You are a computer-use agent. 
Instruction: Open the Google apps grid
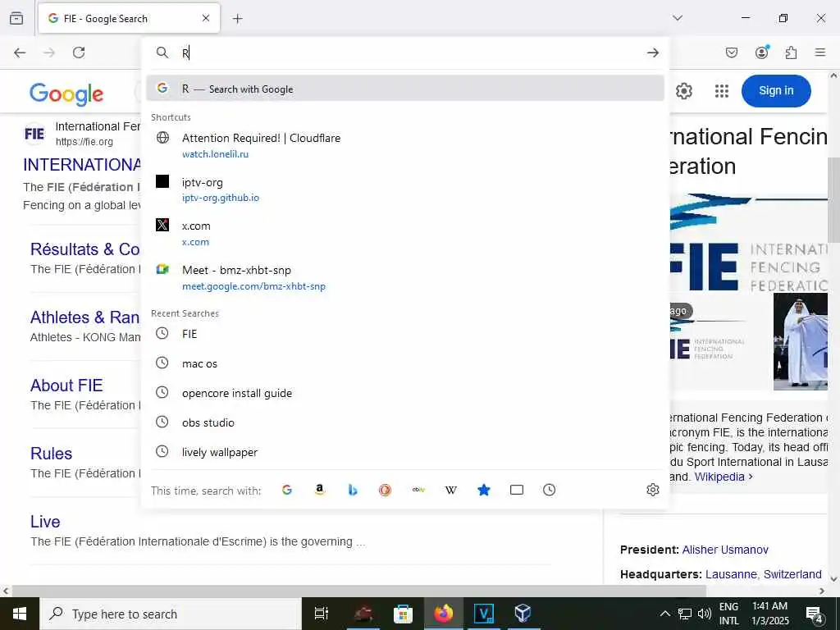(722, 91)
